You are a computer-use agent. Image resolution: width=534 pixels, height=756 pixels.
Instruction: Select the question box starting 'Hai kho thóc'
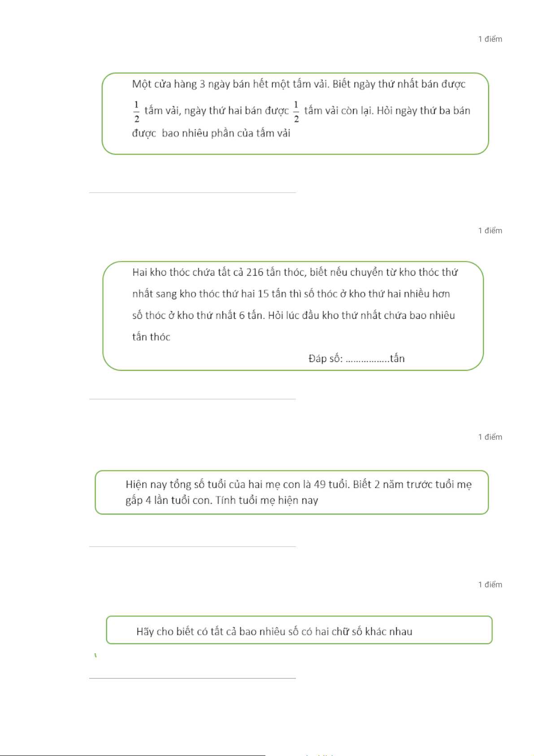(x=293, y=316)
